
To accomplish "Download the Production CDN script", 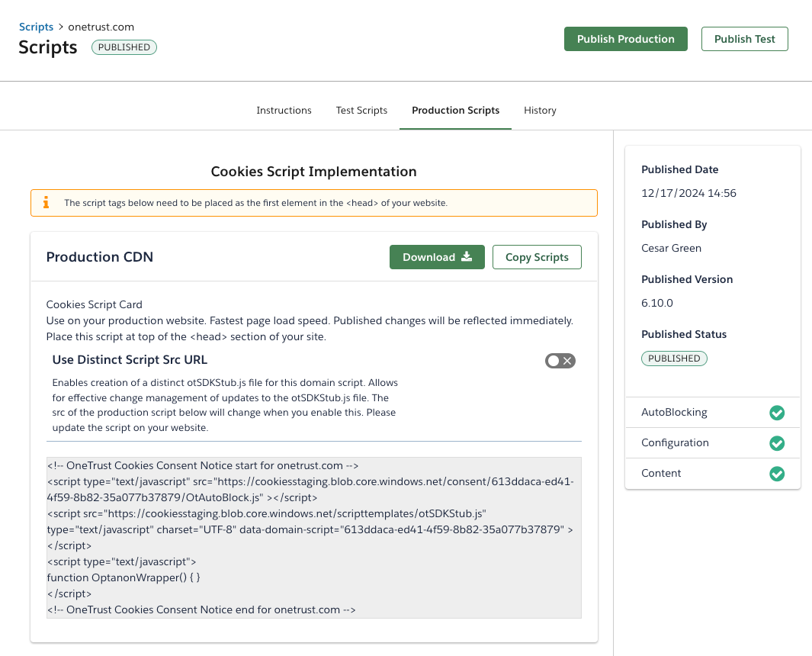I will tap(437, 257).
